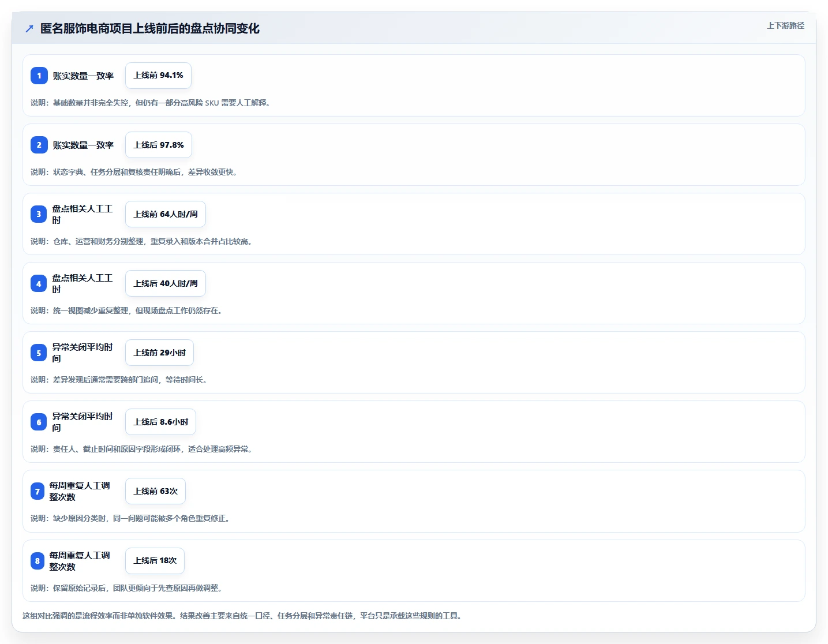Click the 上线前 63次 value chip
Viewport: 828px width, 644px height.
[155, 491]
